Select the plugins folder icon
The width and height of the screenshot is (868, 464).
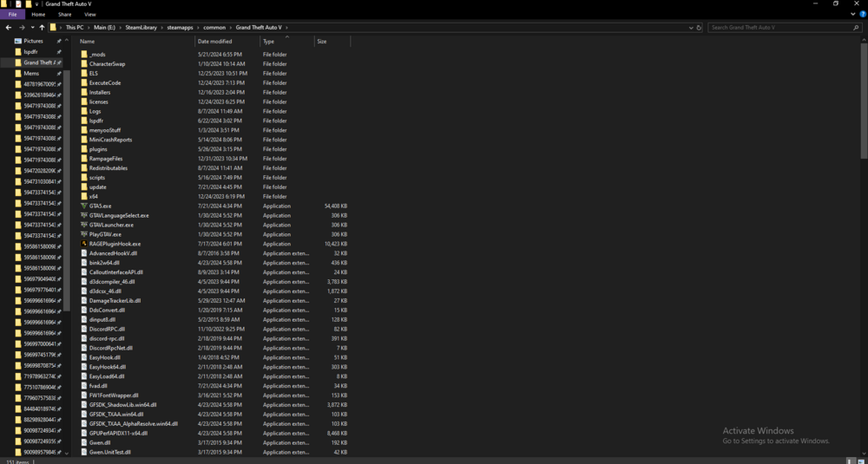tap(84, 149)
